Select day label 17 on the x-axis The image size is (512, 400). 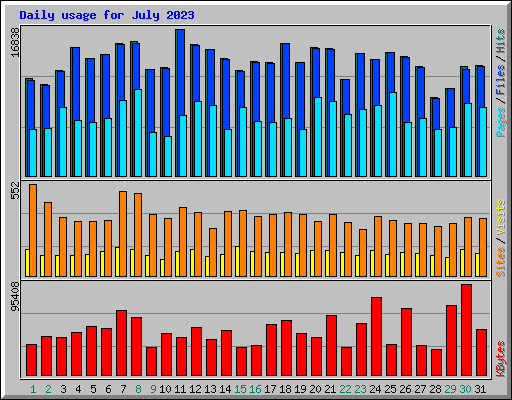click(270, 389)
